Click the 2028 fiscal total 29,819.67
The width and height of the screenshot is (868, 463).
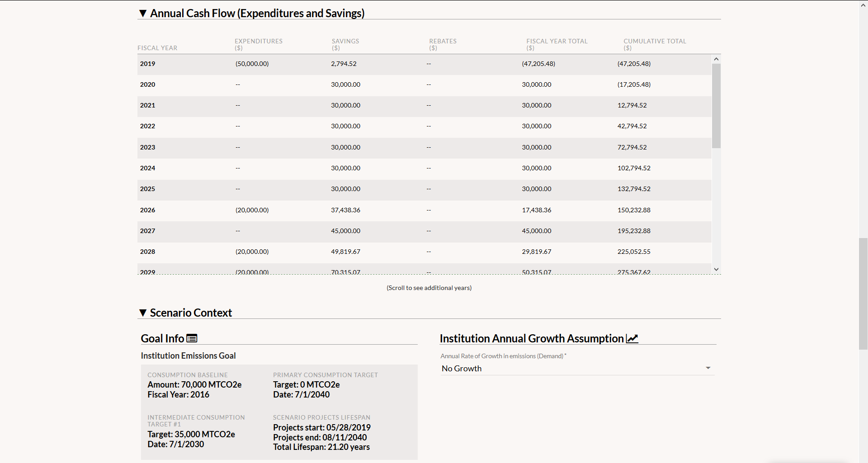tap(537, 252)
